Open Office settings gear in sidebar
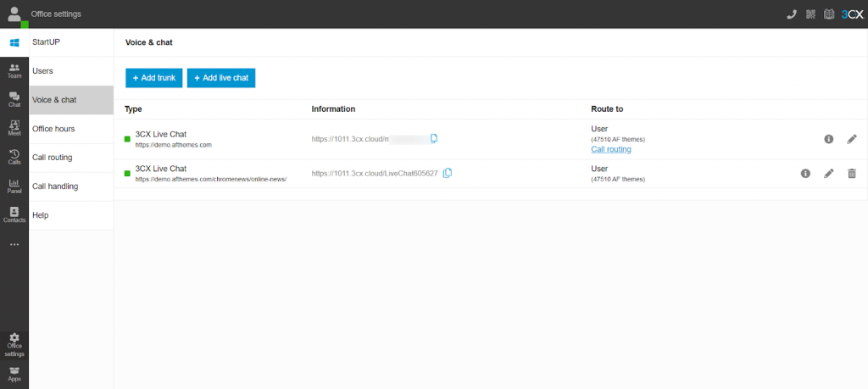868x389 pixels. 14,345
